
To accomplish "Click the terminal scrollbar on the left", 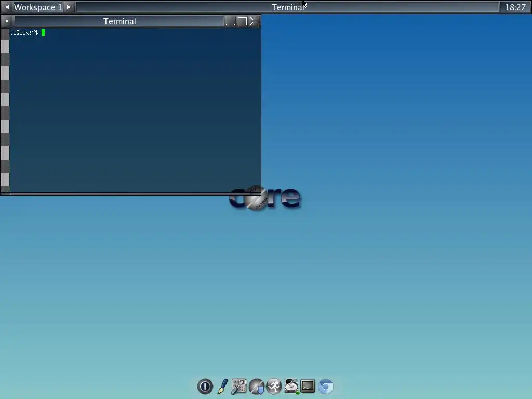I will tap(5, 110).
